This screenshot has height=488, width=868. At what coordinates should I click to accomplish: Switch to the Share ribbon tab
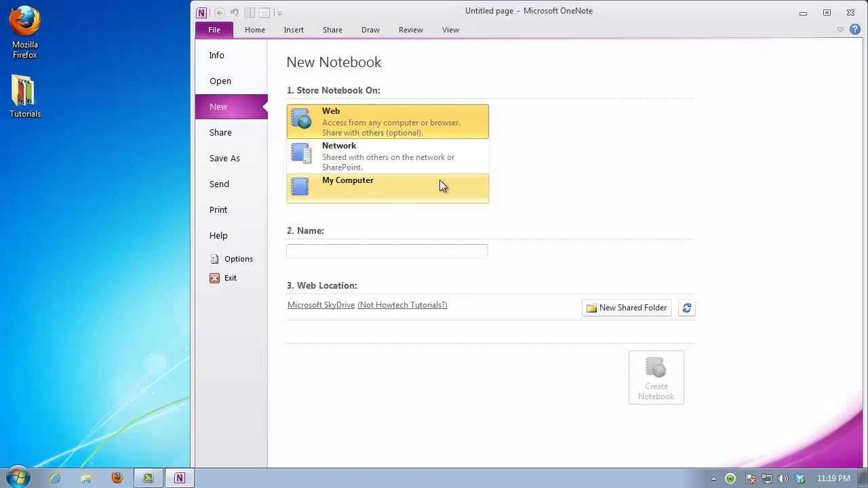pyautogui.click(x=332, y=30)
